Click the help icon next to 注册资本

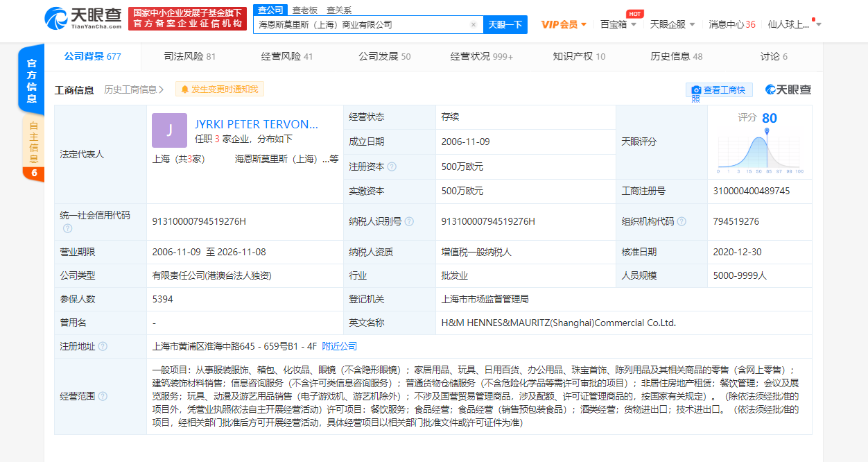point(392,166)
